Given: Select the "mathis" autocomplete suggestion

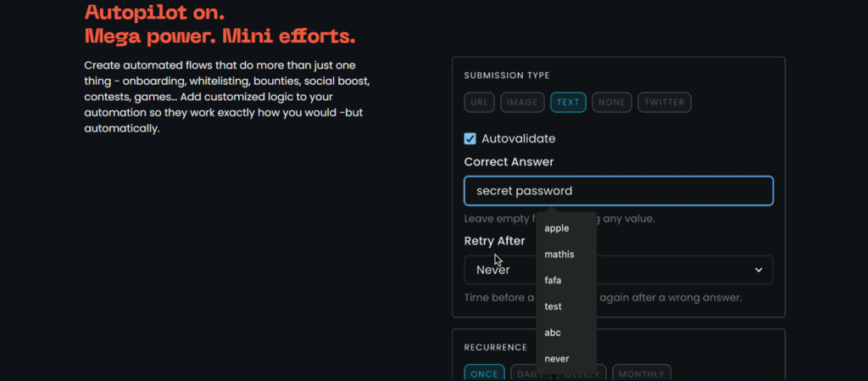Looking at the screenshot, I should 559,254.
